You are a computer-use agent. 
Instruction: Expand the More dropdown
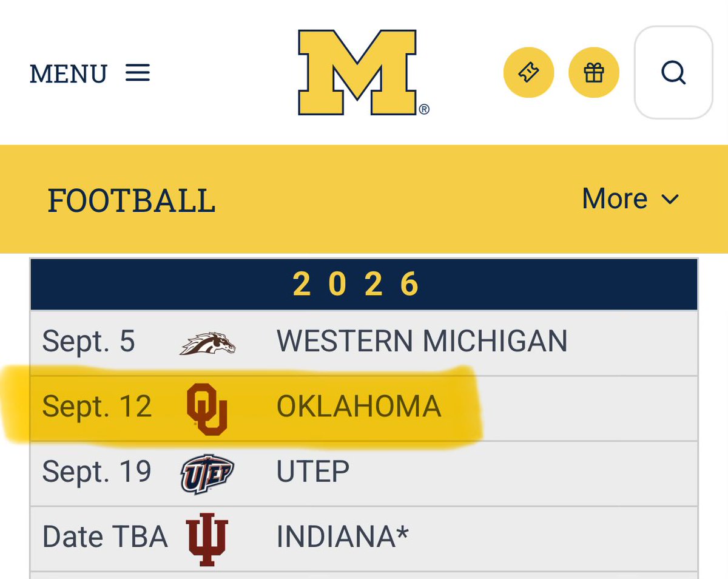click(630, 198)
